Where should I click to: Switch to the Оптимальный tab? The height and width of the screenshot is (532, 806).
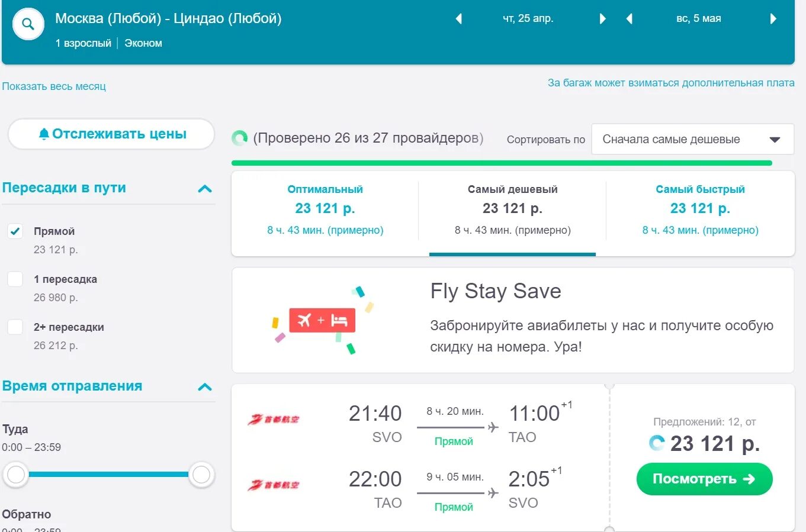(x=325, y=209)
